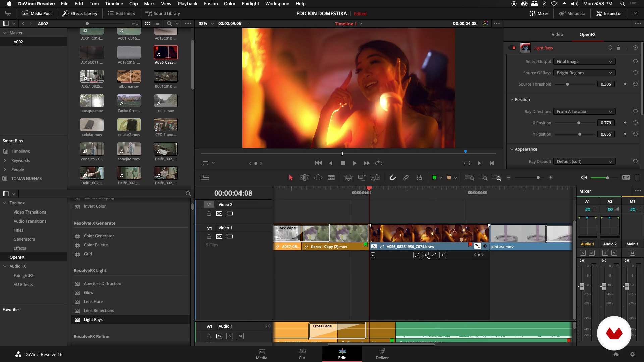Image resolution: width=644 pixels, height=362 pixels.
Task: Open the Ray Directions dropdown
Action: [584, 112]
